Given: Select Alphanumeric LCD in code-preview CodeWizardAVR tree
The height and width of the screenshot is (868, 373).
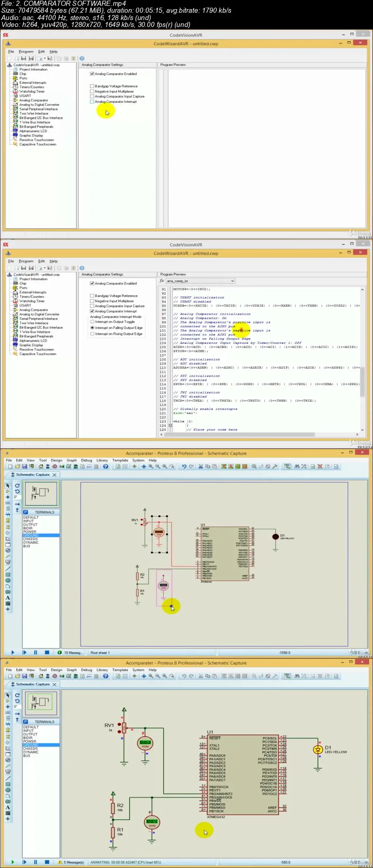Looking at the screenshot, I should click(33, 341).
